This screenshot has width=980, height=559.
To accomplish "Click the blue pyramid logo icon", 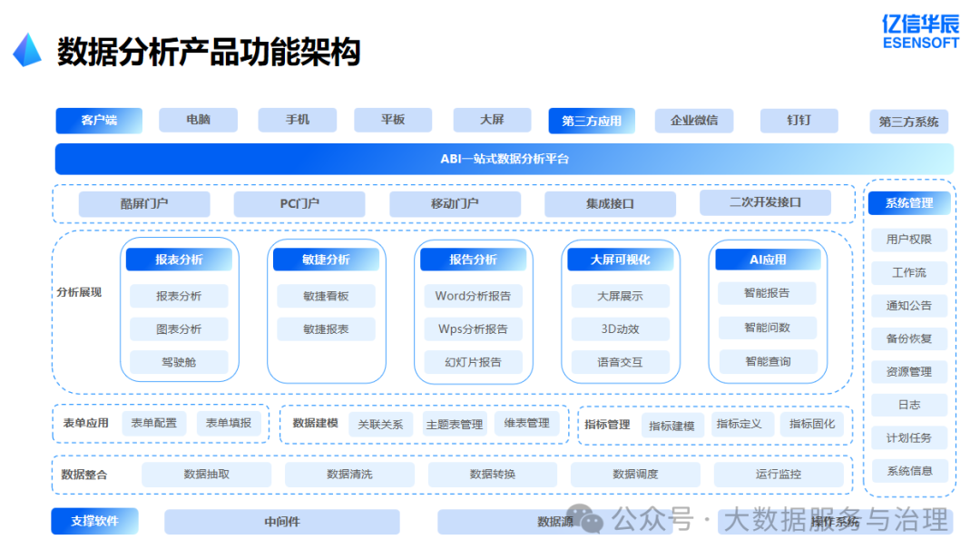I will click(27, 51).
